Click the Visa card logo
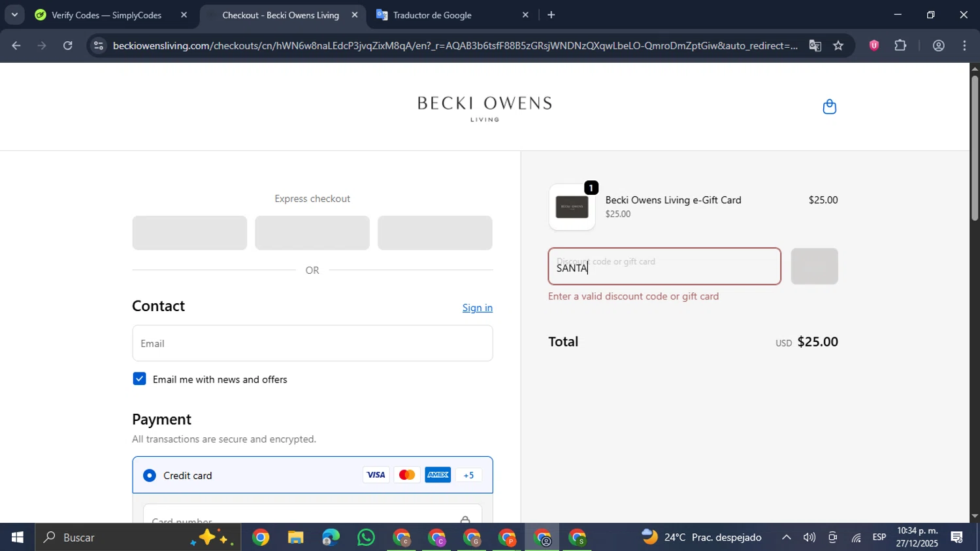Screen dimensions: 980x551 click(376, 475)
